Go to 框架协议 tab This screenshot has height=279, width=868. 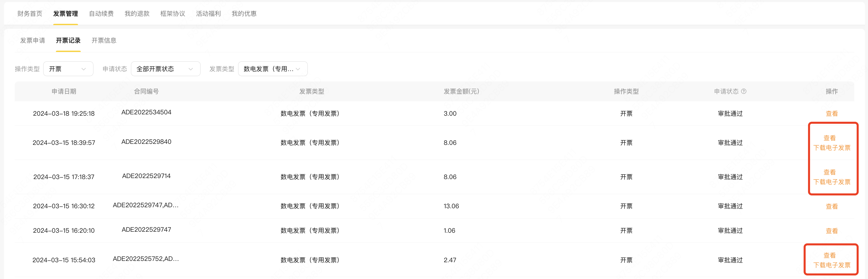click(172, 13)
